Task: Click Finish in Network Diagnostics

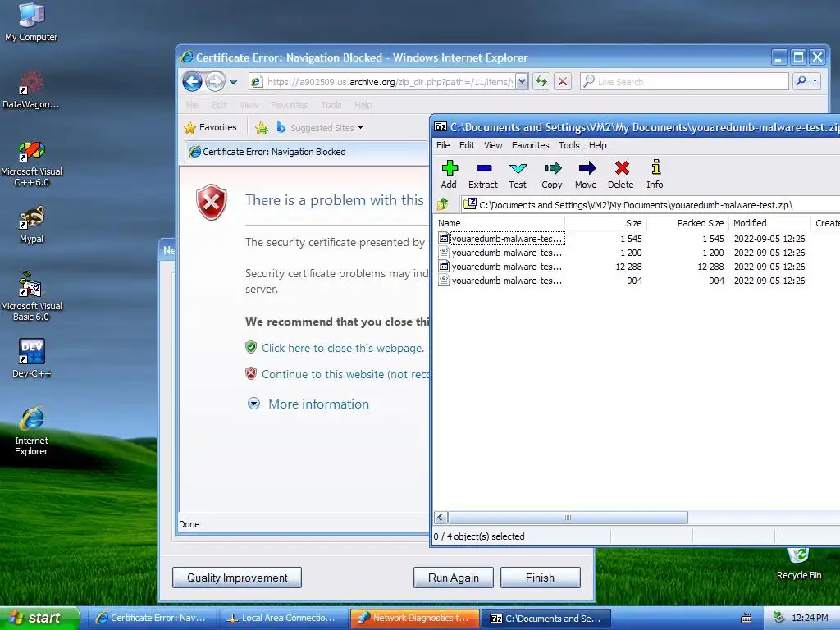Action: click(540, 577)
